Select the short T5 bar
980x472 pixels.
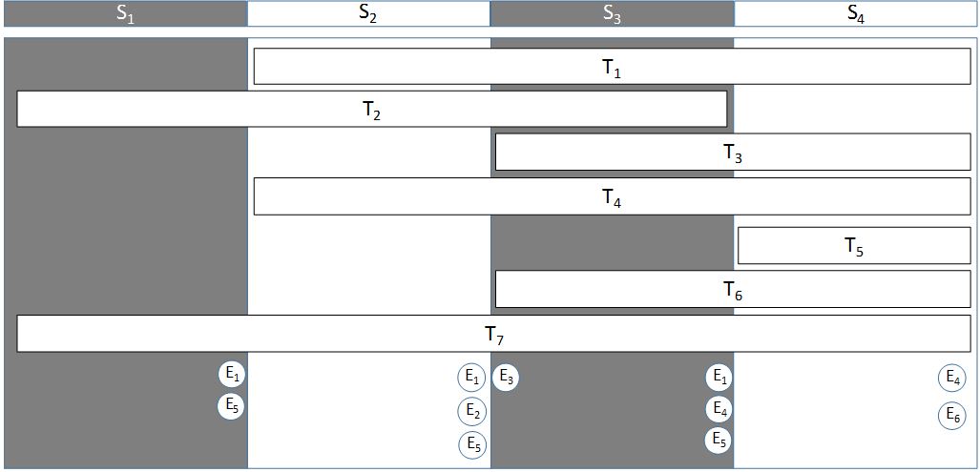[854, 246]
